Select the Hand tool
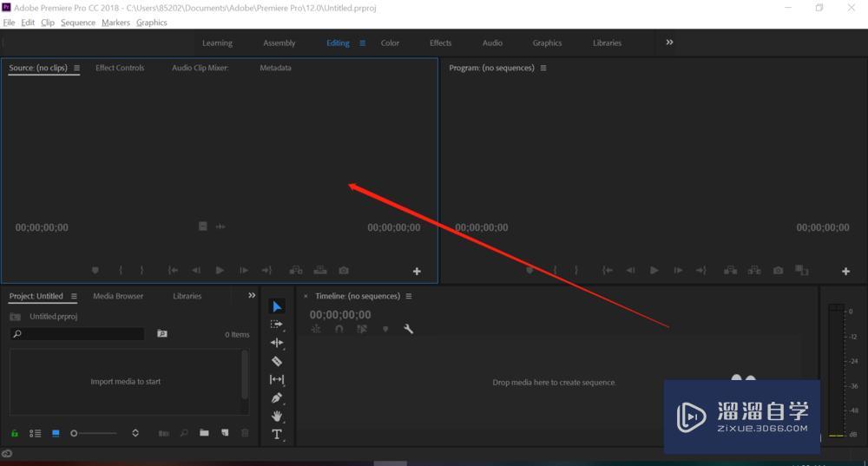The image size is (868, 466). (x=277, y=417)
